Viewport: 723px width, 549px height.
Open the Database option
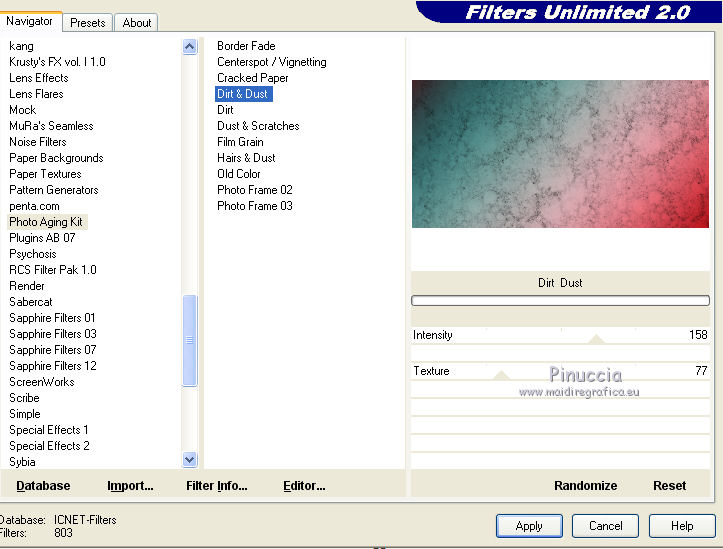pyautogui.click(x=43, y=486)
